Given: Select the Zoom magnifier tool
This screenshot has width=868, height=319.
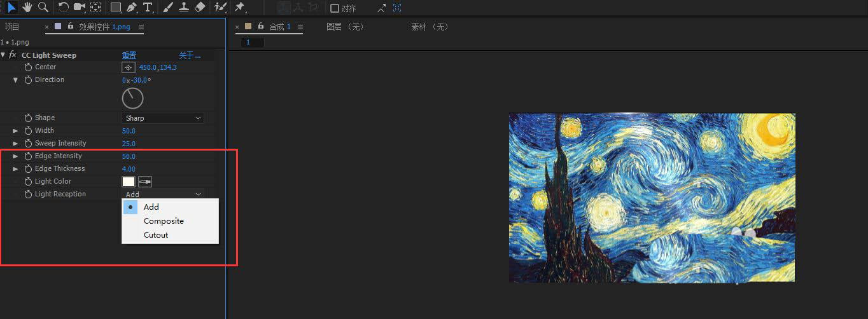Looking at the screenshot, I should (x=43, y=7).
